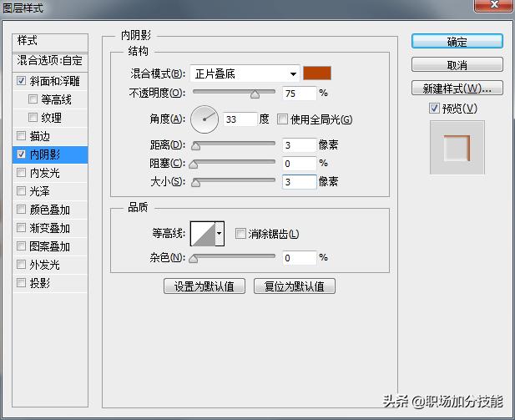The image size is (515, 420).
Task: Click the 取消 button
Action: 457,65
